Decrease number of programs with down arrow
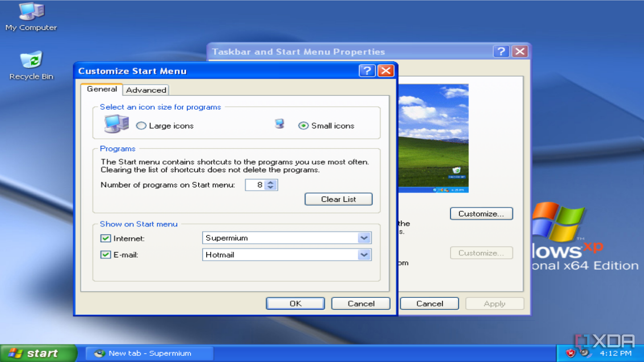This screenshot has height=362, width=644. click(270, 187)
